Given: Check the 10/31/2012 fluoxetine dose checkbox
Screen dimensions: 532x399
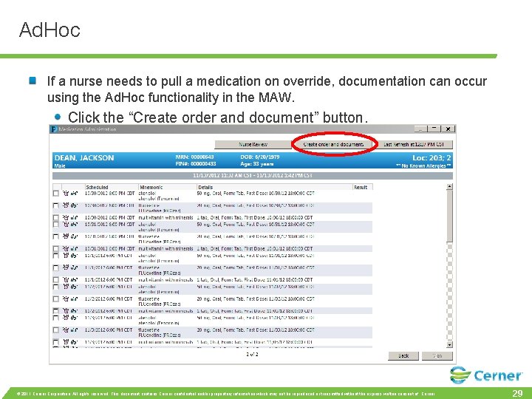Looking at the screenshot, I should pos(56,236).
